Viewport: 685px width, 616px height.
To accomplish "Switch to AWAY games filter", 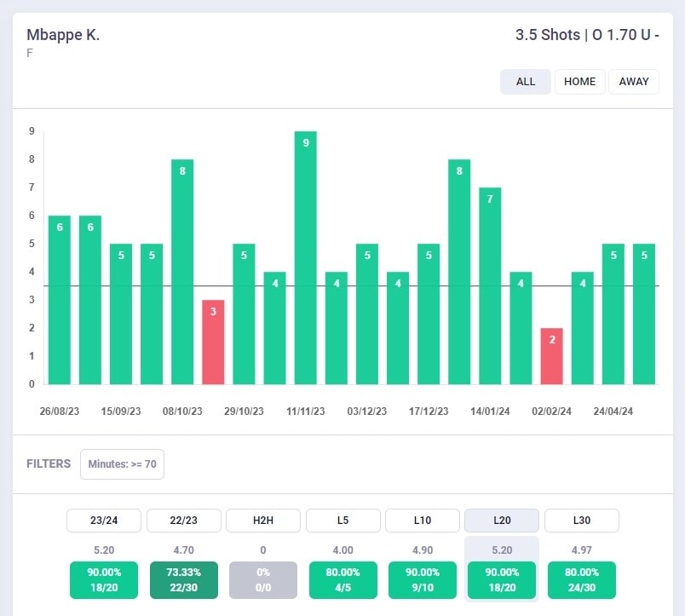I will tap(633, 82).
